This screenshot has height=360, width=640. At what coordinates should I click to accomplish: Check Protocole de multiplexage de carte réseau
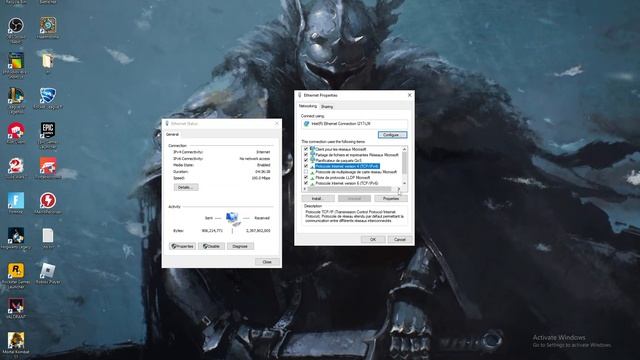pos(306,172)
